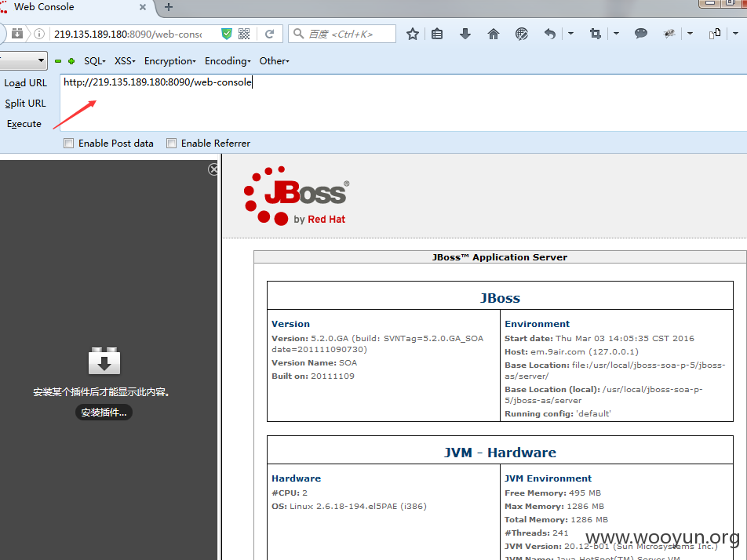Click the crop screenshot tool icon
Screen dimensions: 747x560
[595, 34]
